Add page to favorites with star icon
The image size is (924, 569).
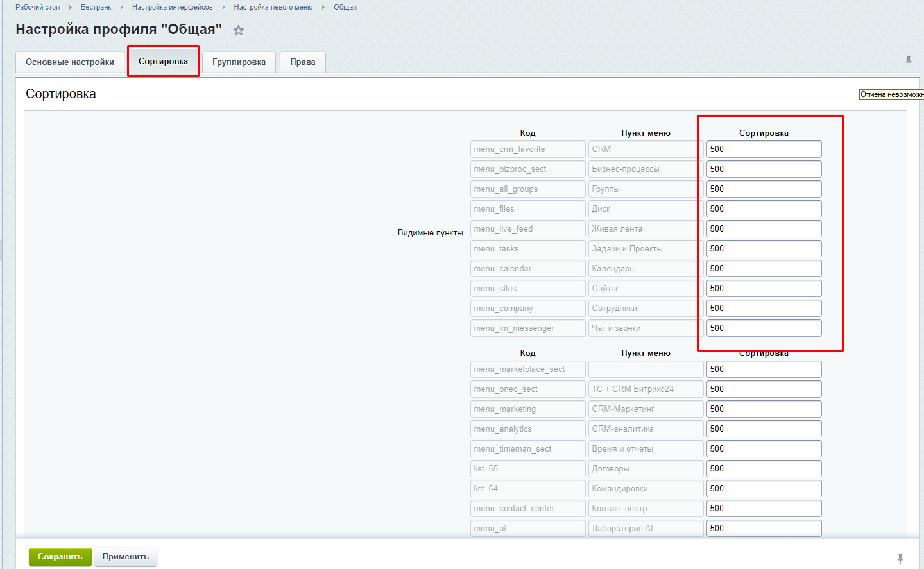(x=239, y=30)
